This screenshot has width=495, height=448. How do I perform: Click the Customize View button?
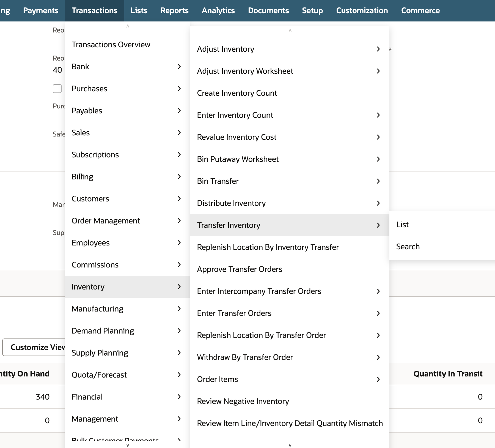[x=34, y=347]
